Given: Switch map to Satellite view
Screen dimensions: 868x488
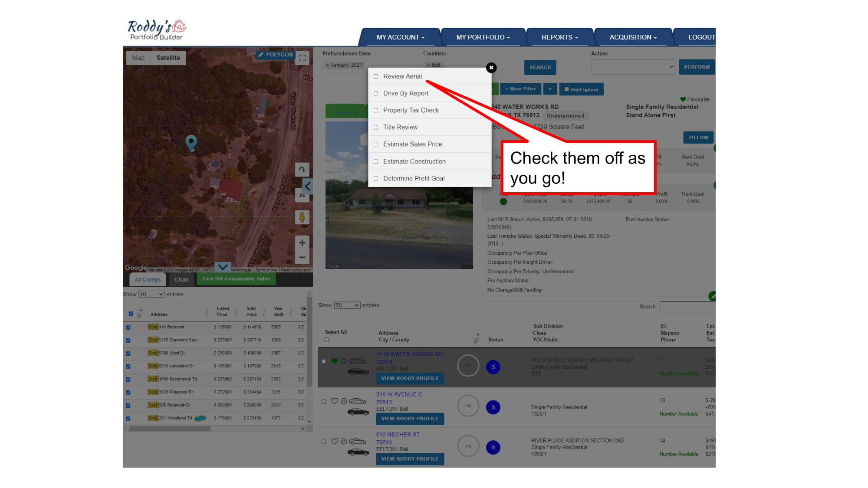Looking at the screenshot, I should [168, 58].
